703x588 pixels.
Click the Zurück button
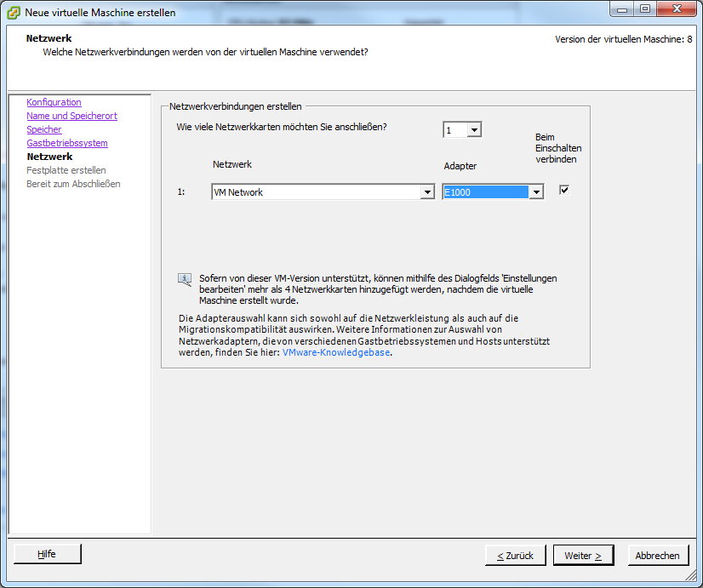(515, 555)
